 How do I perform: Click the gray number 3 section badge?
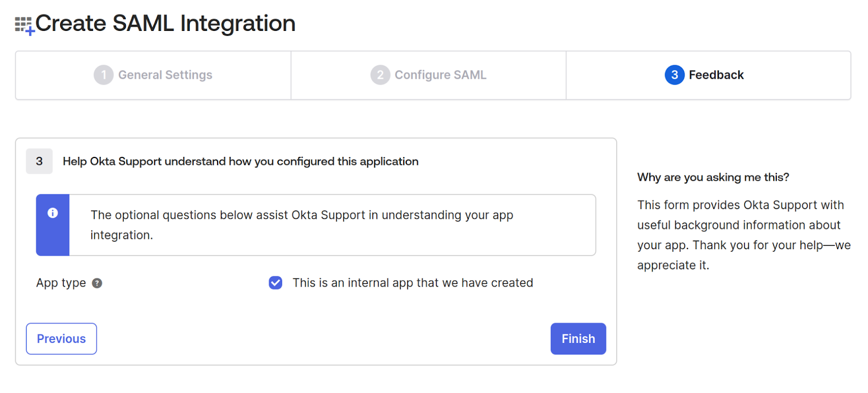point(39,161)
